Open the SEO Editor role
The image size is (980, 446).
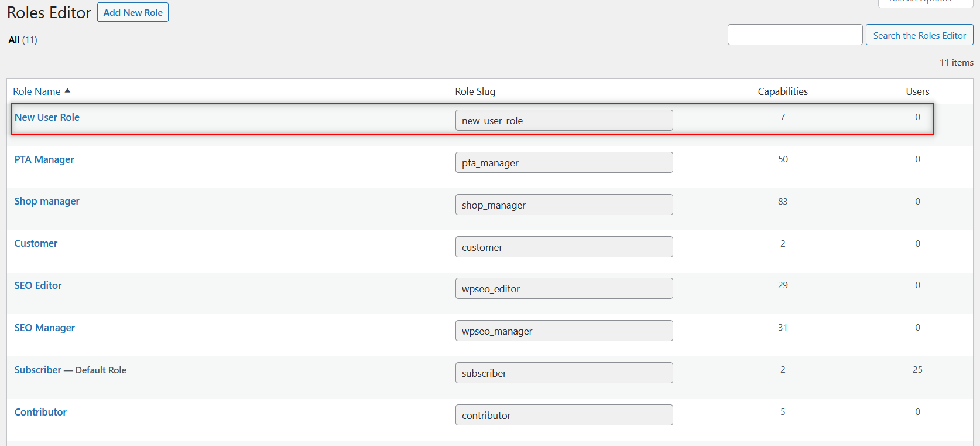38,285
